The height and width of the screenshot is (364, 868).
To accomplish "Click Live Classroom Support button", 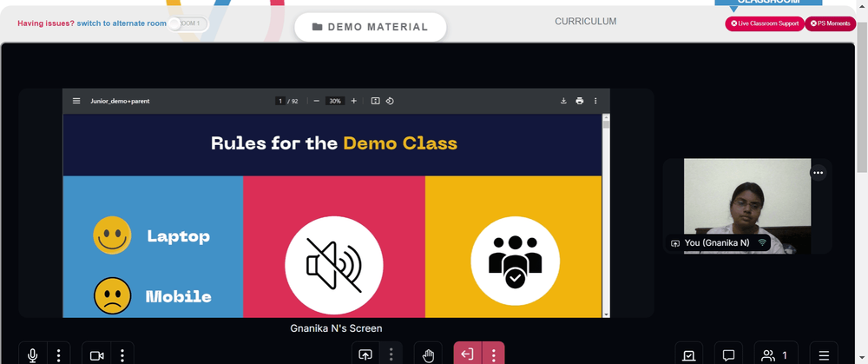I will point(765,23).
